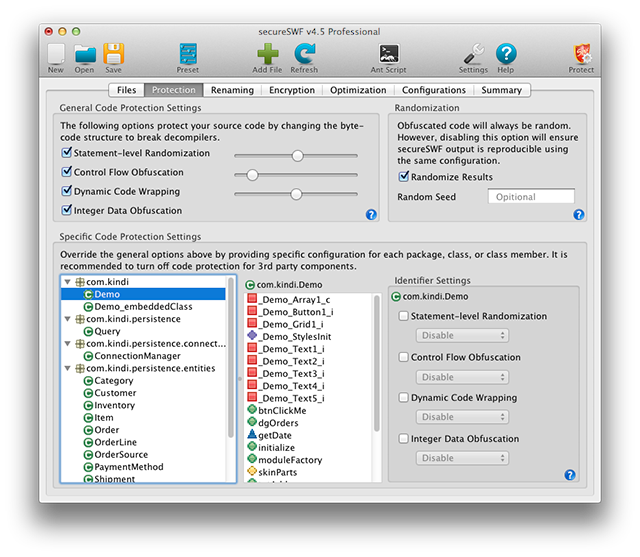The image size is (640, 557).
Task: Select the btnClickMe member in list
Action: pyautogui.click(x=280, y=411)
